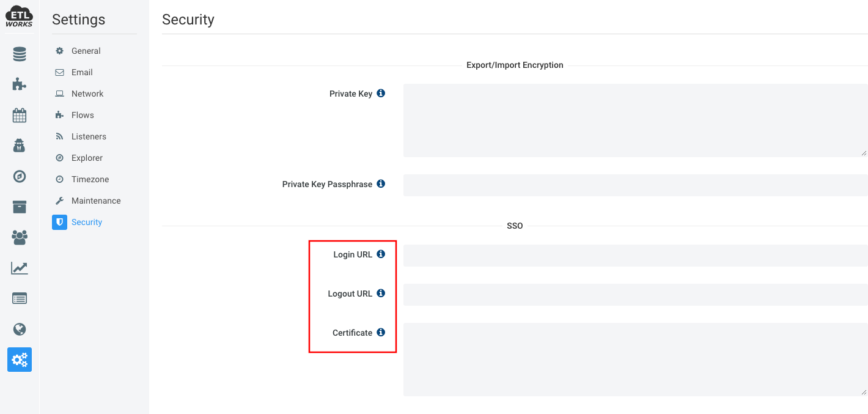Open the Maintenance settings page
Viewport: 868px width, 414px height.
click(96, 201)
